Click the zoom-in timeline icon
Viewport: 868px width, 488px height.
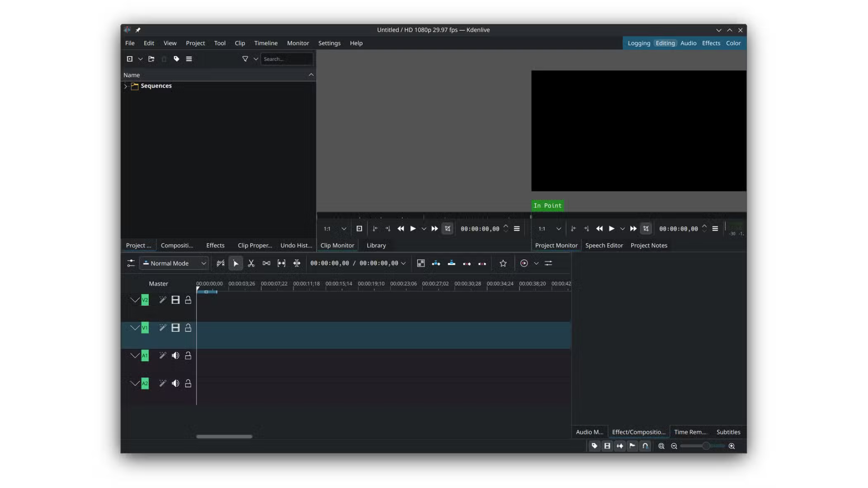(731, 446)
